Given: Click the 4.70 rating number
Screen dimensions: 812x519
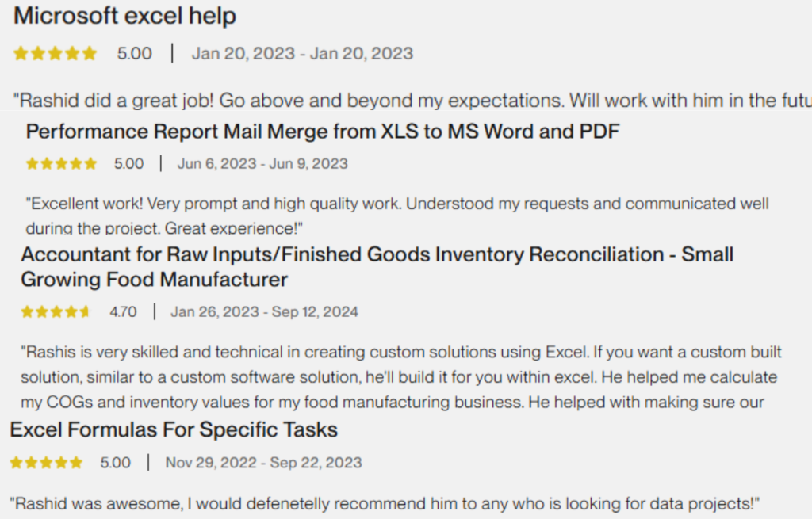Looking at the screenshot, I should (123, 312).
